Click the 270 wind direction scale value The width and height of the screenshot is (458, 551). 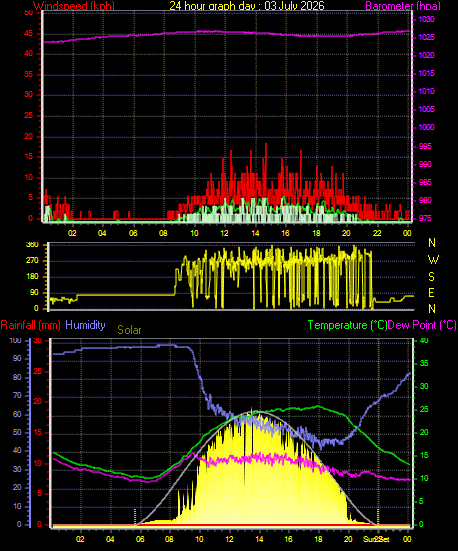coord(32,261)
